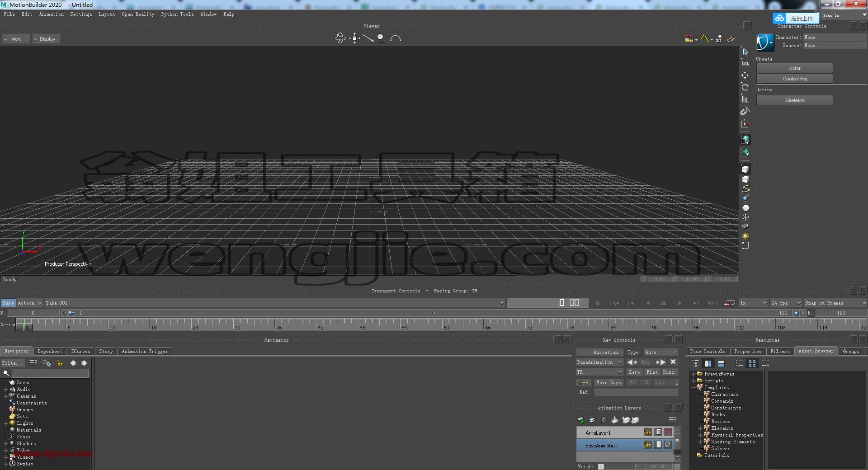
Task: Click Navigator go back arrow
Action: (x=73, y=363)
